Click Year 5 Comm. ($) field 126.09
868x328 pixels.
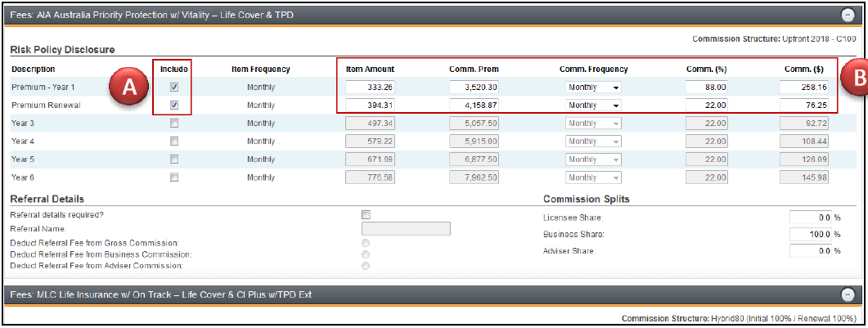coord(804,160)
